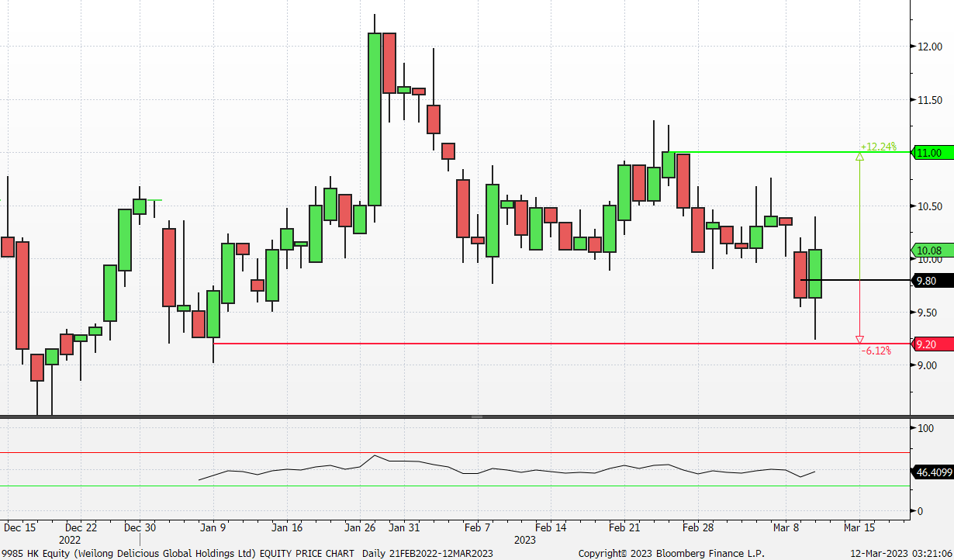Click the -6.12% downside annotation label

click(876, 351)
